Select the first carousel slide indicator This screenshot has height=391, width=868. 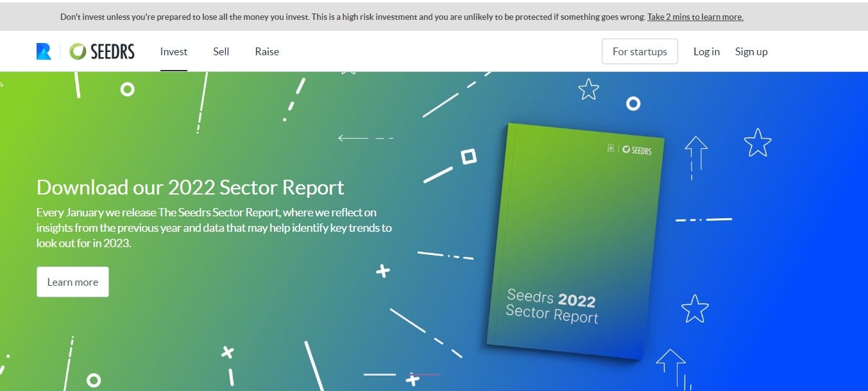(x=380, y=374)
